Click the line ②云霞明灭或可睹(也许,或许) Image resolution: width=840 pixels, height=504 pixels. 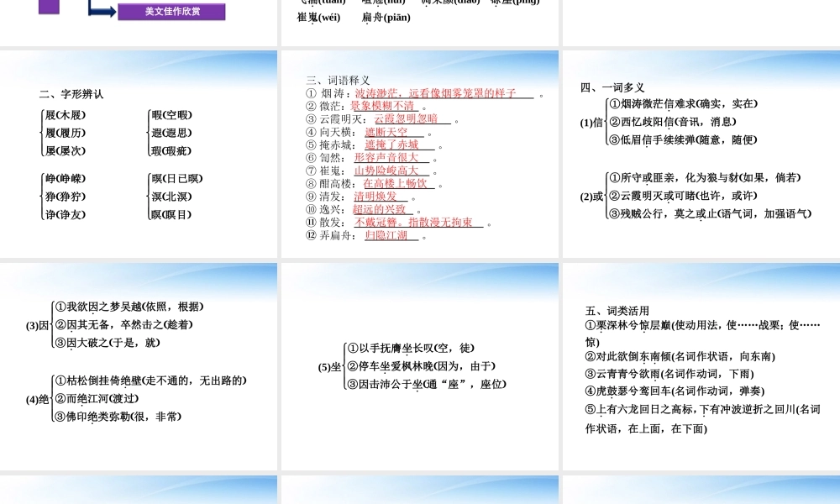(684, 196)
